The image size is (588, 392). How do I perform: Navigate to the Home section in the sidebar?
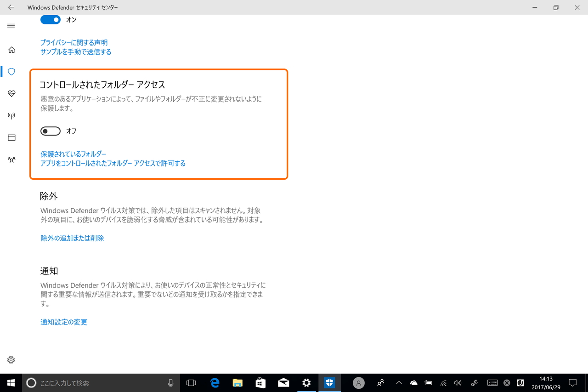click(x=11, y=50)
